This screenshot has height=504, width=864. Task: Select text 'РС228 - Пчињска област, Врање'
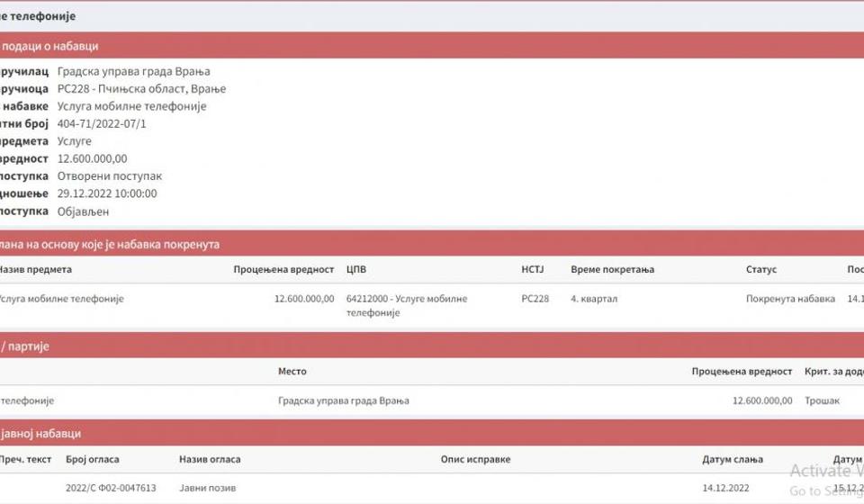[141, 89]
